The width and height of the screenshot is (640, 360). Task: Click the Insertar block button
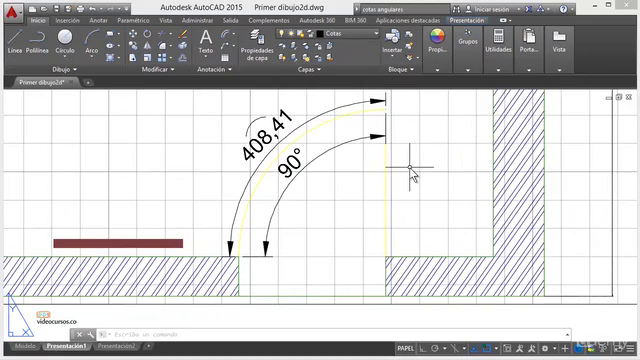[392, 41]
